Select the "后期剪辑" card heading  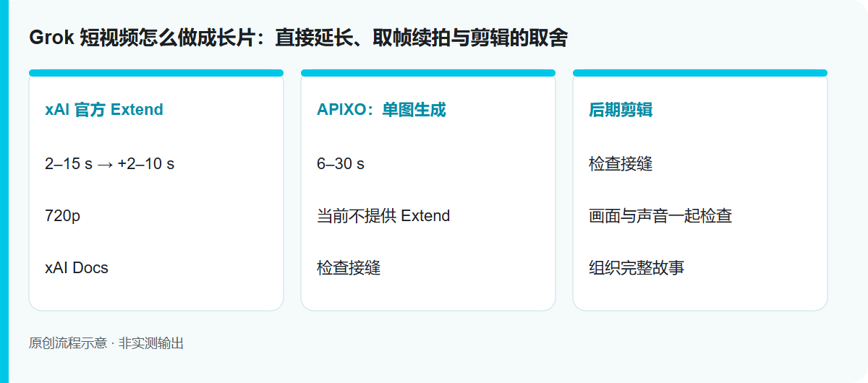tap(621, 110)
